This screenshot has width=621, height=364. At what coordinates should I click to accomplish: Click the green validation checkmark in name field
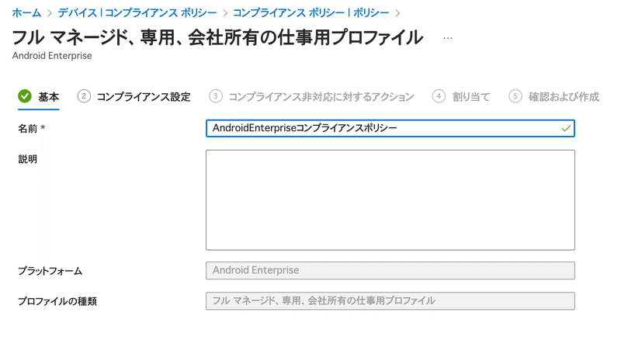click(x=566, y=128)
